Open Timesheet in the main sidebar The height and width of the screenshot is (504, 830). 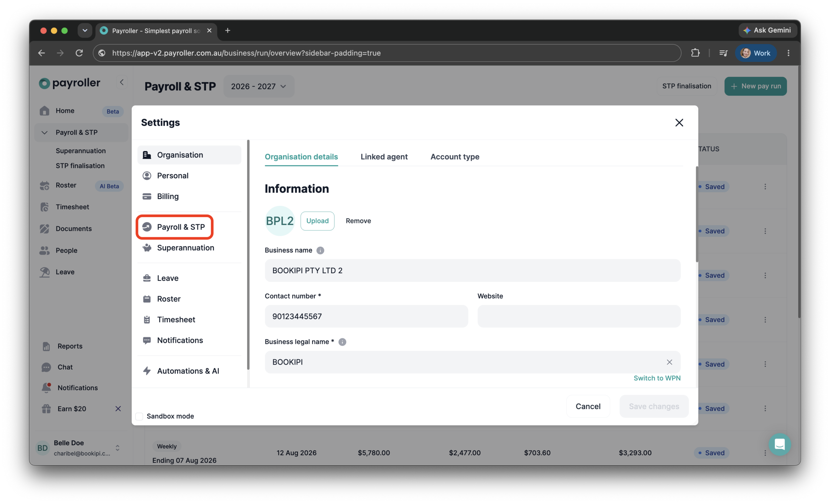(x=81, y=207)
